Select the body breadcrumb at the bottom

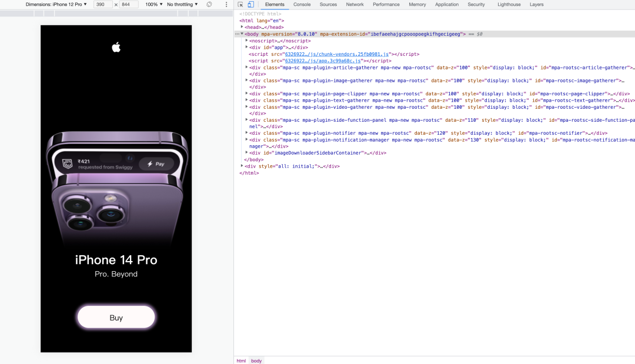pos(256,360)
